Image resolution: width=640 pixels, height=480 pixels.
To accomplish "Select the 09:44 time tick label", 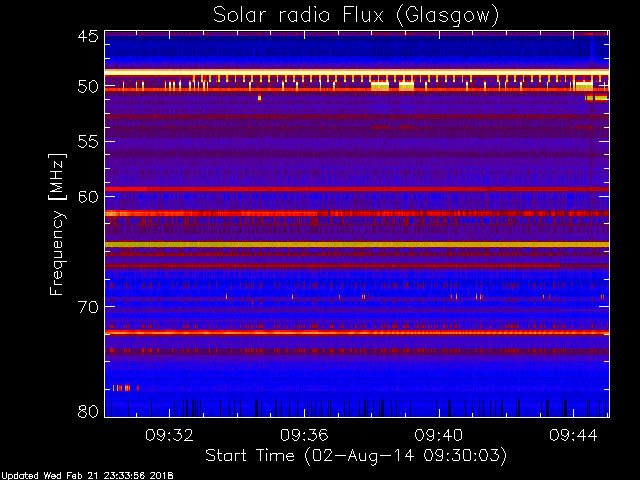I will (x=573, y=435).
